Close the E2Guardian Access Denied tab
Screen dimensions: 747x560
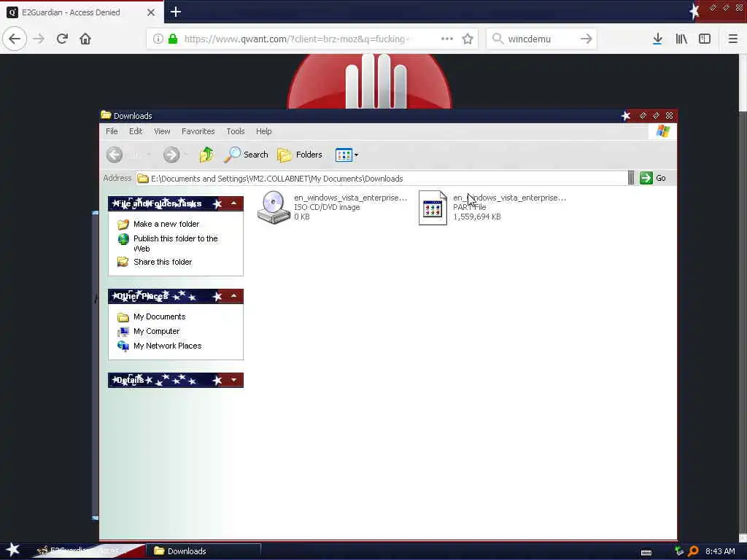point(151,12)
